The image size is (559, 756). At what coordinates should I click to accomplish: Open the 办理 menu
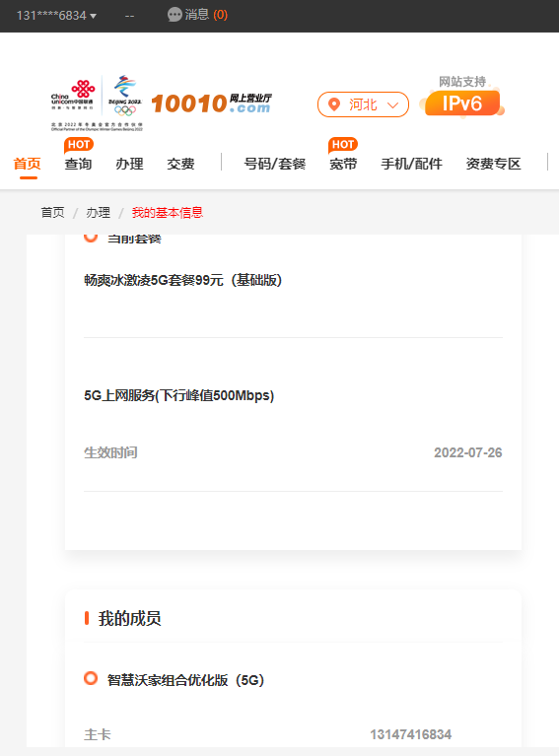point(129,164)
